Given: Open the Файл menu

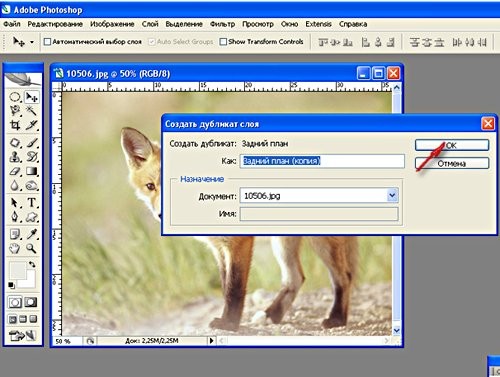Looking at the screenshot, I should (12, 24).
